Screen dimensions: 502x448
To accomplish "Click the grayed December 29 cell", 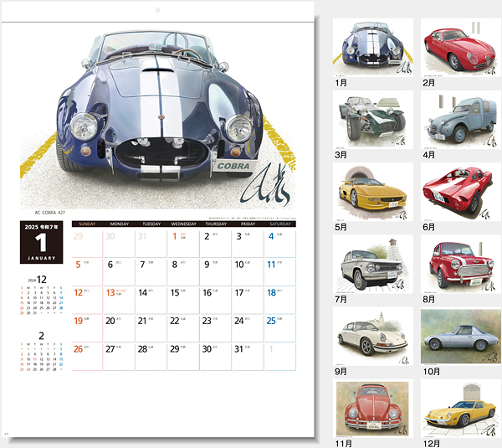I will [x=87, y=245].
